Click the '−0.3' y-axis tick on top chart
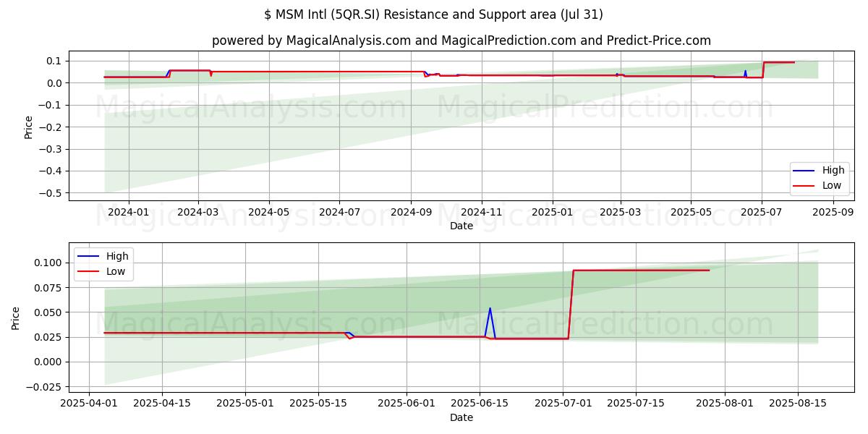Viewport: 868px width, 434px height. 51,149
